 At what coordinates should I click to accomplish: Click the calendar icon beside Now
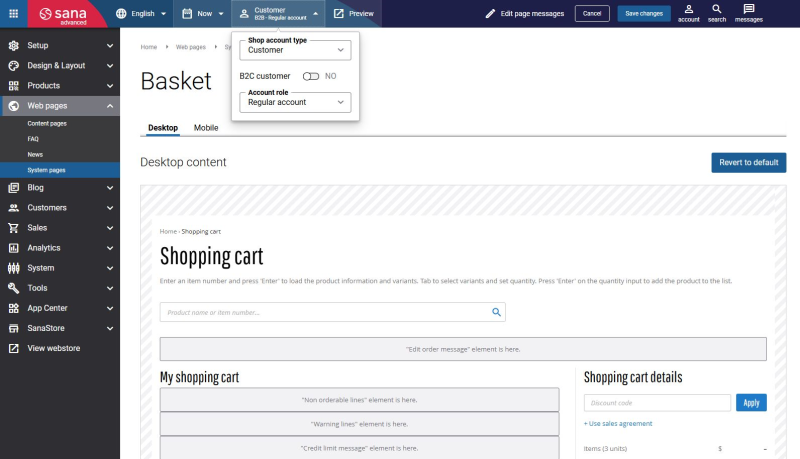click(x=187, y=14)
